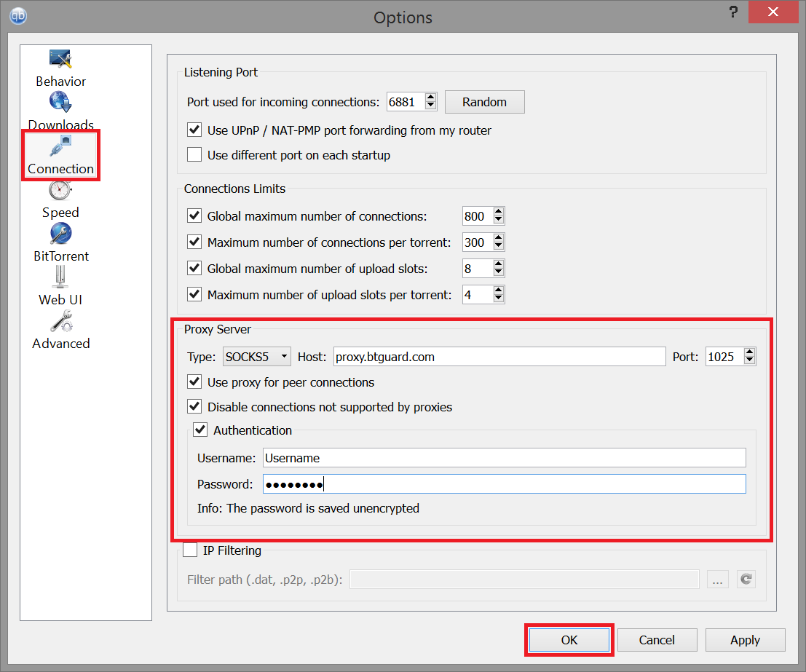Enable the IP Filtering checkbox
This screenshot has width=806, height=672.
click(190, 550)
